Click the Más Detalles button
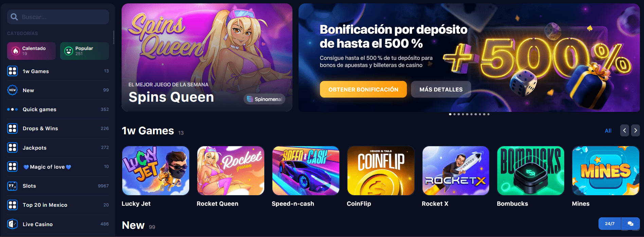 pyautogui.click(x=441, y=89)
